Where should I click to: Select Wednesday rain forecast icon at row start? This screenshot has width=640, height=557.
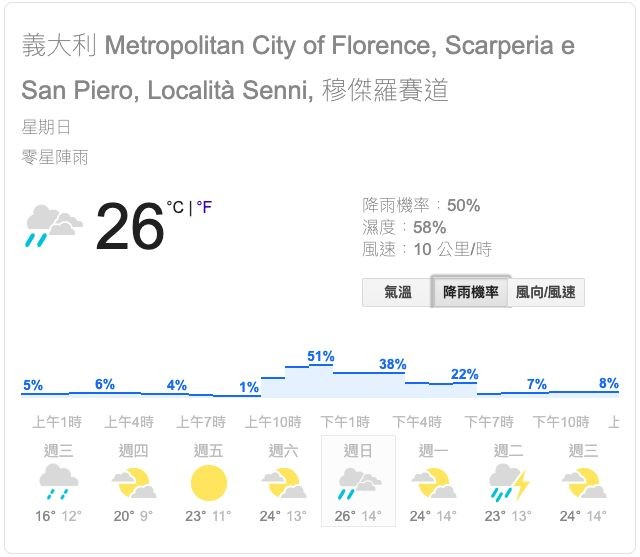click(x=59, y=483)
